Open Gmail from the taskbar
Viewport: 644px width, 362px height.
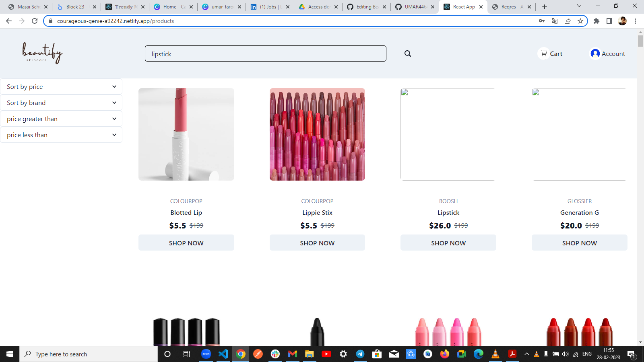293,354
